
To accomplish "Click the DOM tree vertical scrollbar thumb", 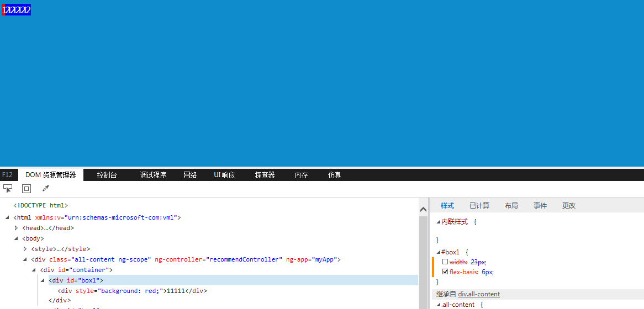I will (x=423, y=263).
